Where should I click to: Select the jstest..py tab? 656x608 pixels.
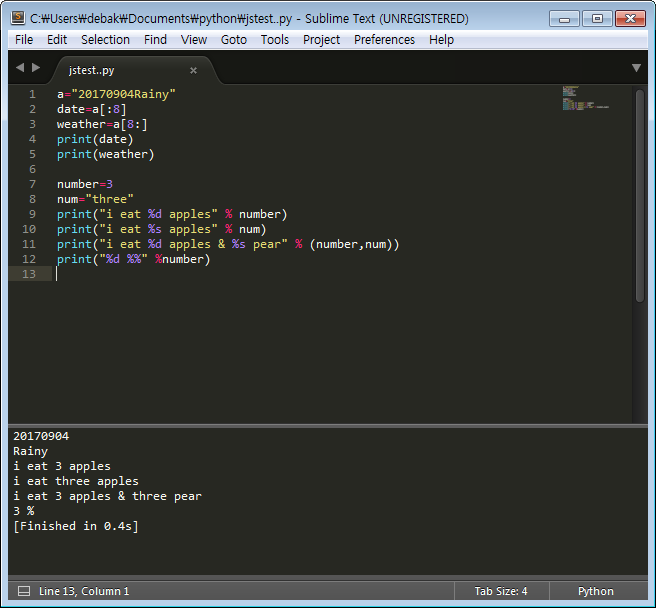(x=133, y=70)
